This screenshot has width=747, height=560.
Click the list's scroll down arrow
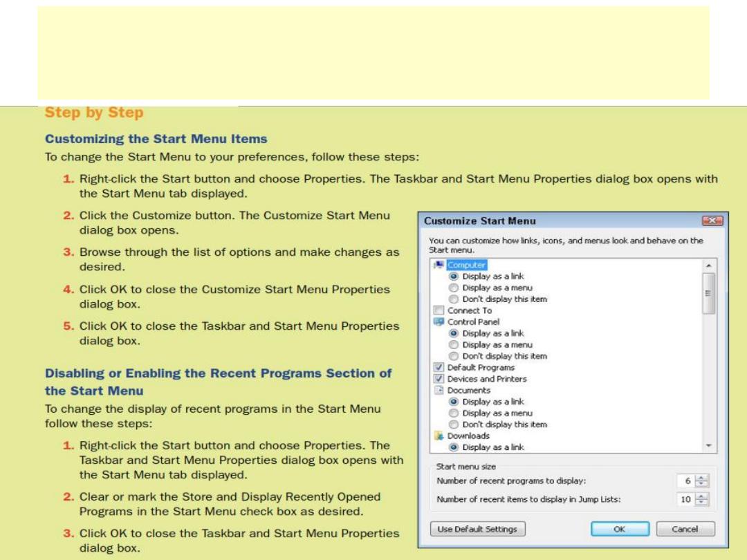click(709, 446)
